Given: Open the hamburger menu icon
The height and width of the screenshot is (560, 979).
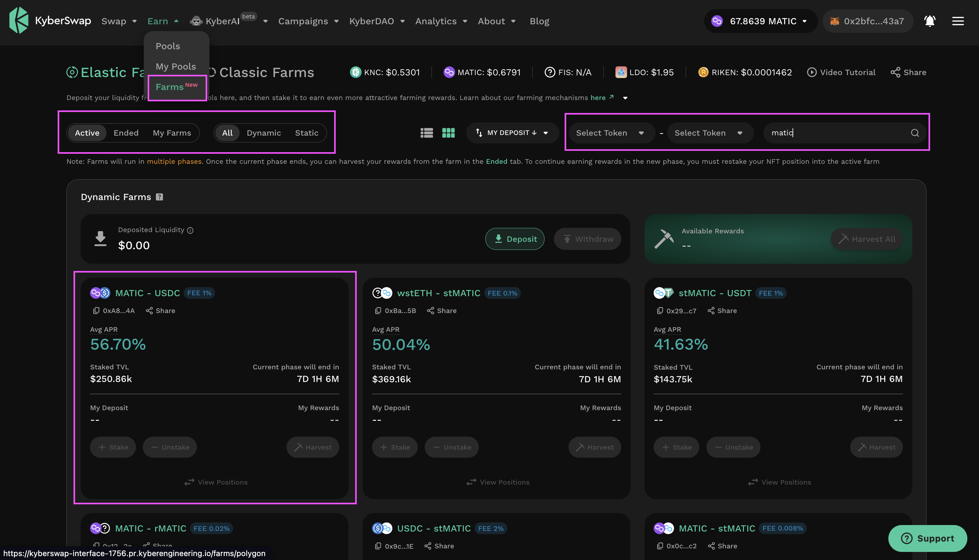Looking at the screenshot, I should (957, 21).
